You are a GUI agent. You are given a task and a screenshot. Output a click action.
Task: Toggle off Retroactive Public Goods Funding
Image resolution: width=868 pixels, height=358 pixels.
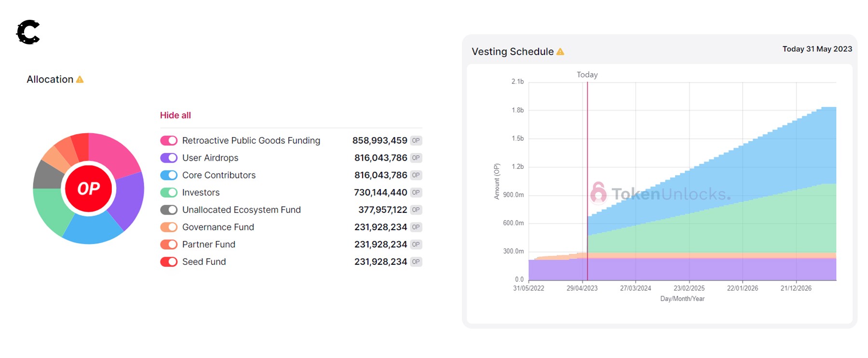tap(169, 141)
